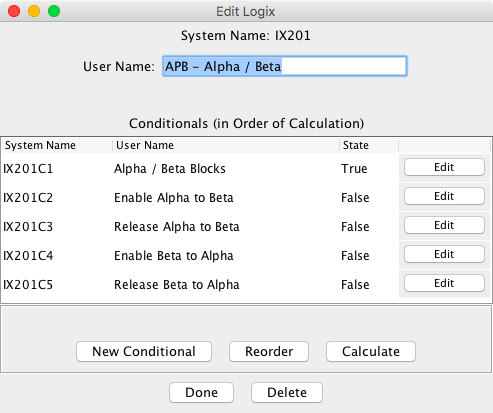Delete this Logix
The width and height of the screenshot is (493, 413).
pos(287,393)
